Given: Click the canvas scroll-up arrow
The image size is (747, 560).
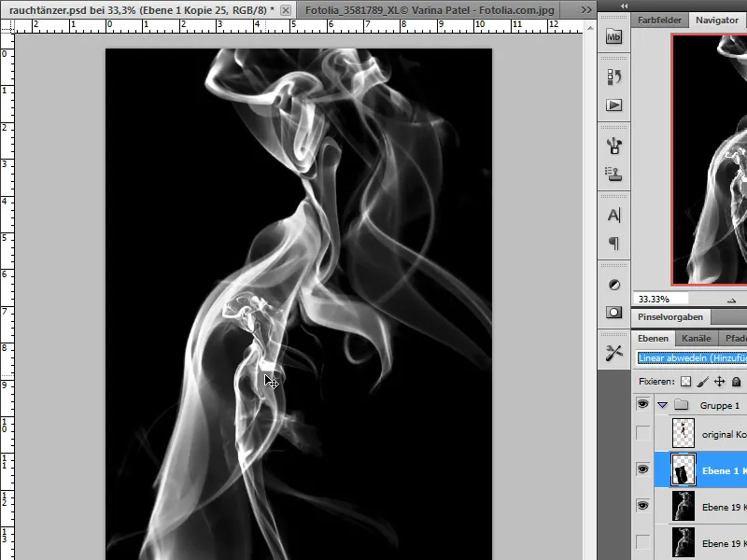Looking at the screenshot, I should [590, 28].
